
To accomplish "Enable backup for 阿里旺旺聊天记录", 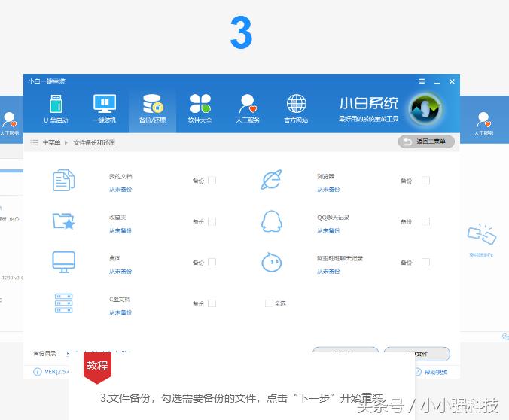I will [x=425, y=262].
